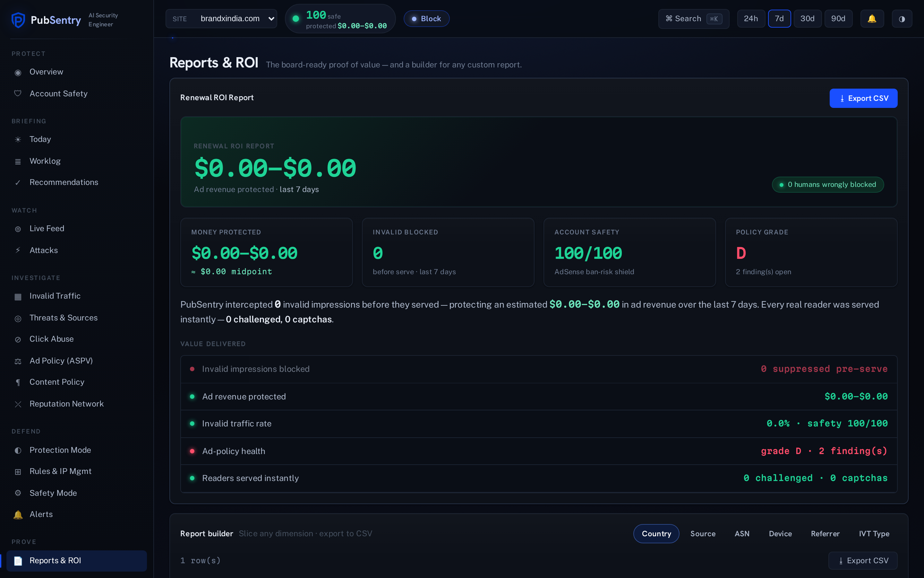The width and height of the screenshot is (924, 578).
Task: Select the Referrer dimension tab
Action: point(826,534)
